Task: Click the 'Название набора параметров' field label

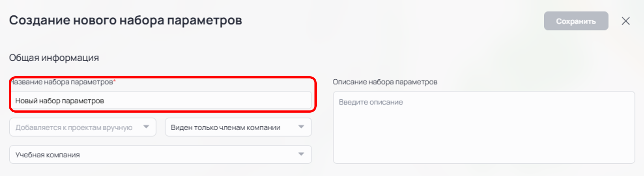Action: pos(63,82)
